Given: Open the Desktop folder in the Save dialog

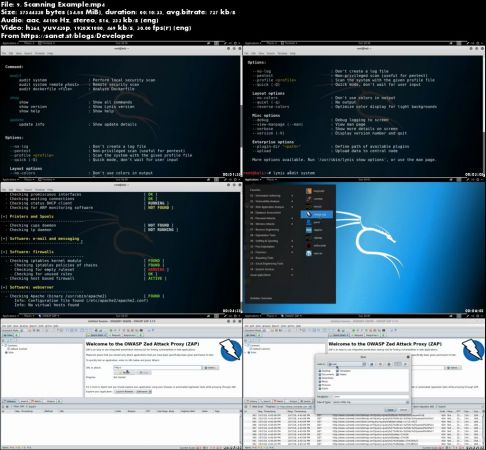Looking at the screenshot, I should click(324, 371).
